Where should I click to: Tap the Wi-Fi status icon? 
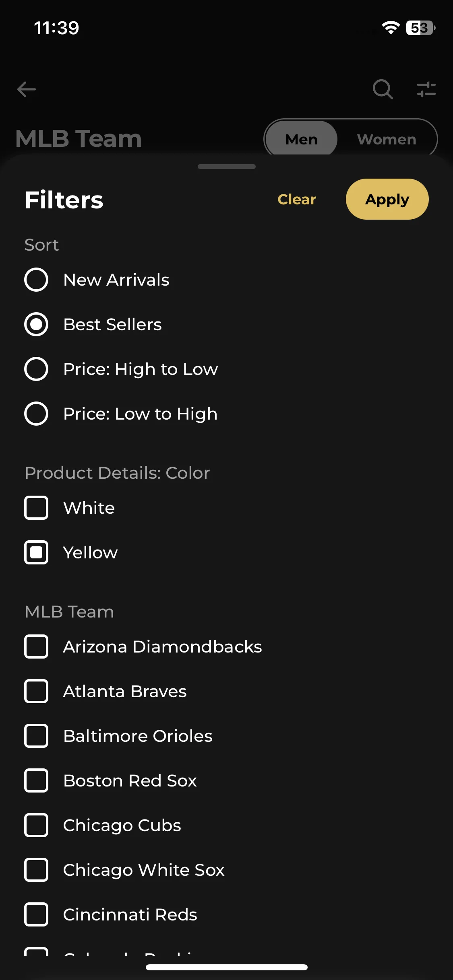[391, 28]
